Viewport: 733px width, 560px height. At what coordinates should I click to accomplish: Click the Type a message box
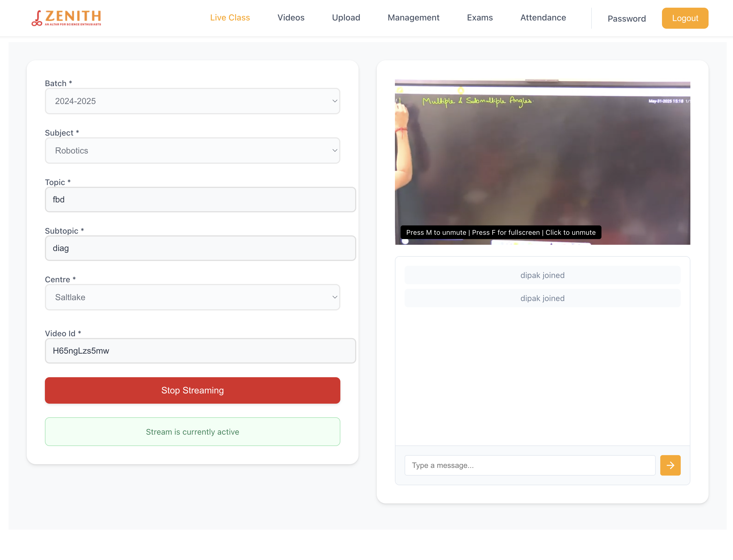529,465
